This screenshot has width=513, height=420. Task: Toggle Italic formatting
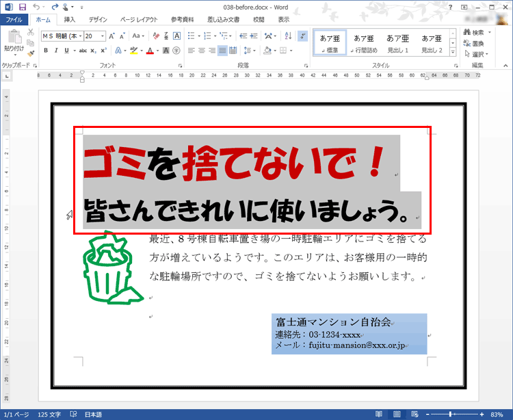click(x=56, y=51)
